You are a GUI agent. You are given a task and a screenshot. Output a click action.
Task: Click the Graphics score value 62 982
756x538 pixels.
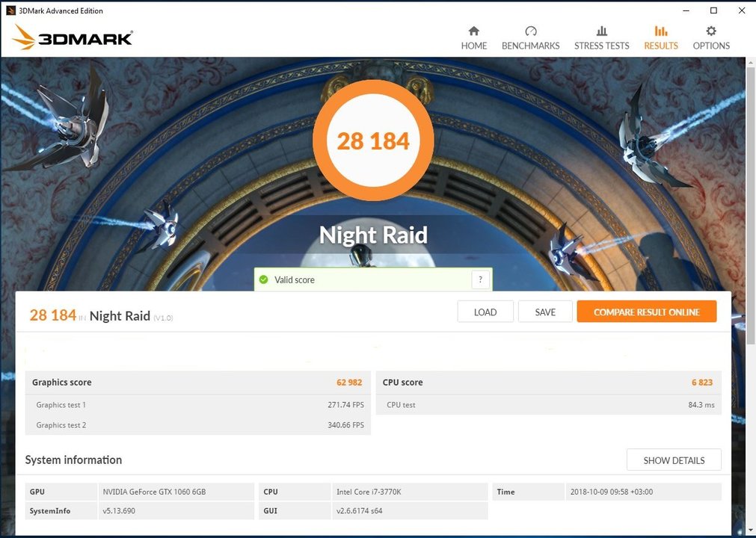[x=349, y=383]
